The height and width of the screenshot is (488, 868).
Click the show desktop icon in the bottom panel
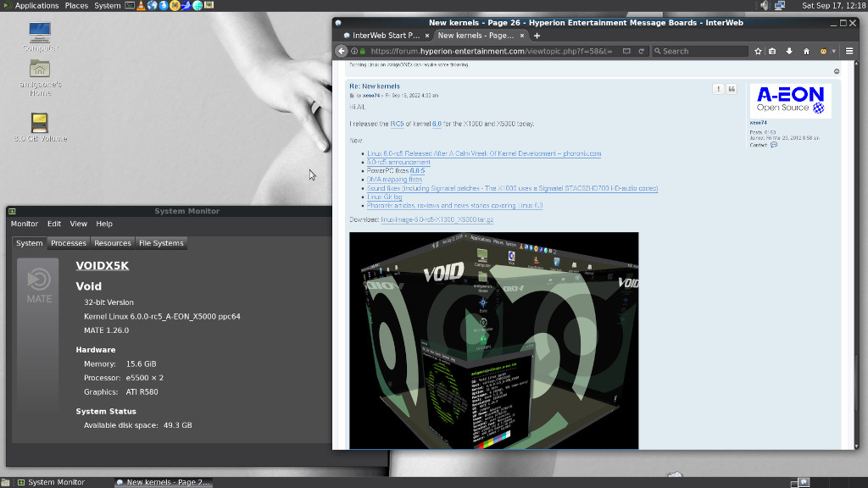[6, 482]
